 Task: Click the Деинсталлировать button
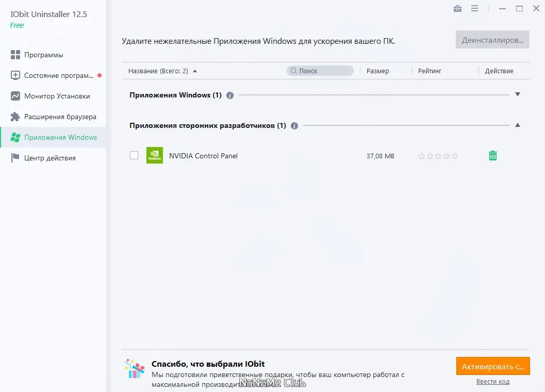[492, 40]
